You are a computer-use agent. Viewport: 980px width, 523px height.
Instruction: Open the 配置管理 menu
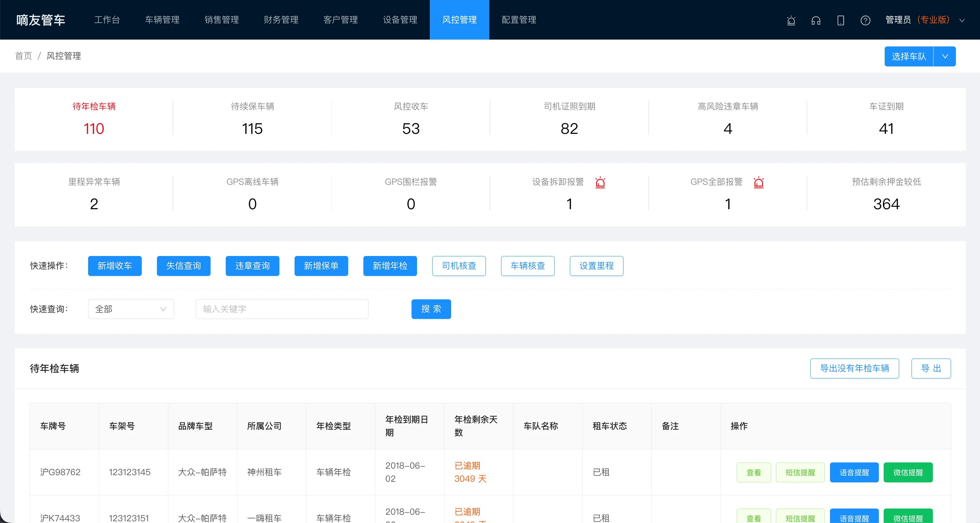(519, 20)
